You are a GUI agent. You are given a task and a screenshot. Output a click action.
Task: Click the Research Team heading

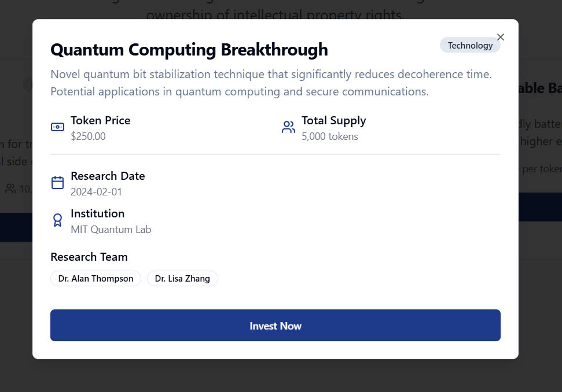(x=89, y=257)
